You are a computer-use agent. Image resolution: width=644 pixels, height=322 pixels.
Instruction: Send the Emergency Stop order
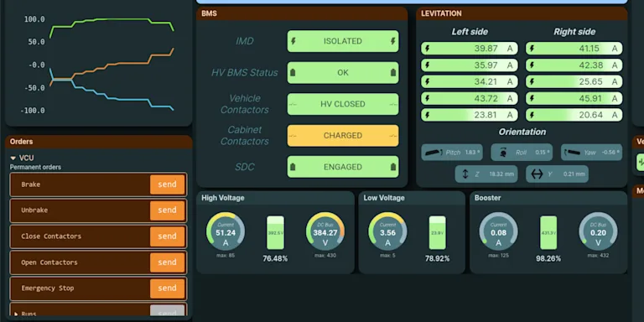pyautogui.click(x=167, y=288)
